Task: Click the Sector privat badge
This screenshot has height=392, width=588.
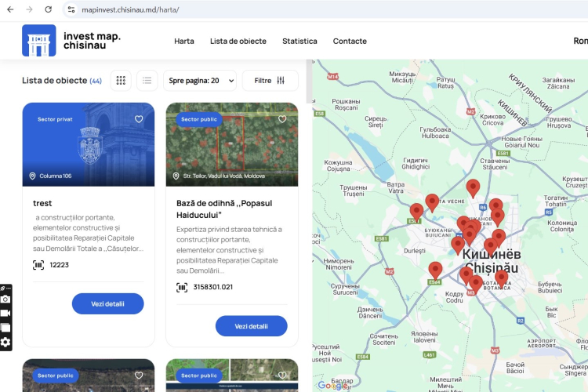Action: 55,119
